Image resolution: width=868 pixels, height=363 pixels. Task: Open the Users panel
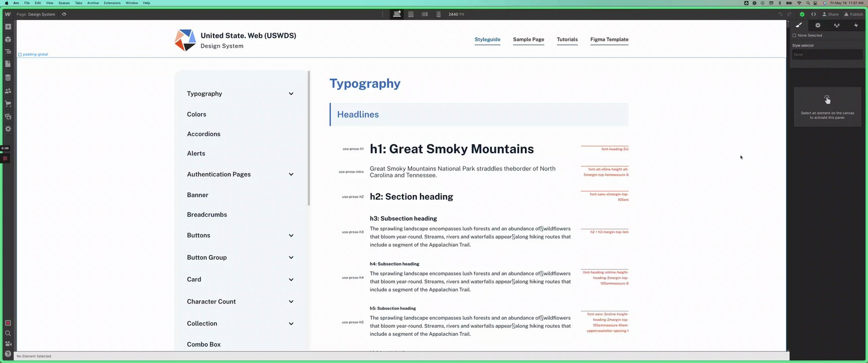(8, 91)
